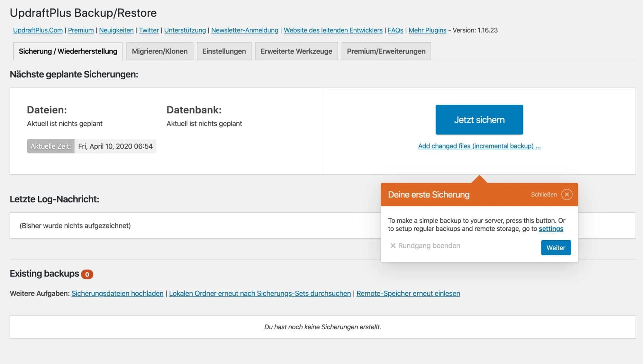
Task: Return to the Sicherung / Wiederherstellung tab
Action: click(x=68, y=51)
